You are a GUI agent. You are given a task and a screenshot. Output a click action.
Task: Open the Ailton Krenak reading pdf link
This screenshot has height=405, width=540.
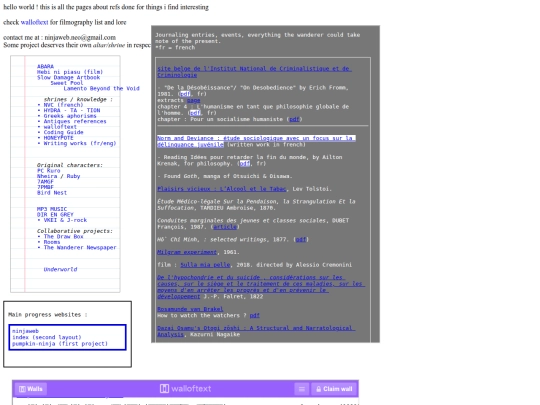tap(245, 164)
